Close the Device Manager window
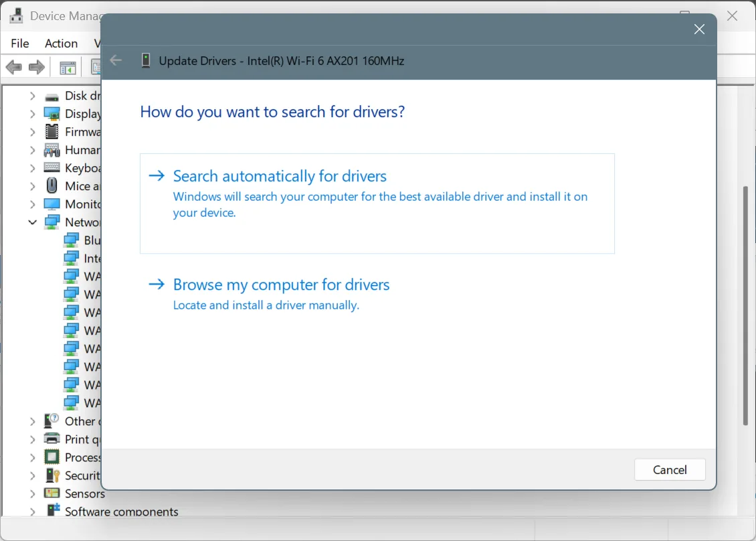This screenshot has width=756, height=541. [x=733, y=16]
